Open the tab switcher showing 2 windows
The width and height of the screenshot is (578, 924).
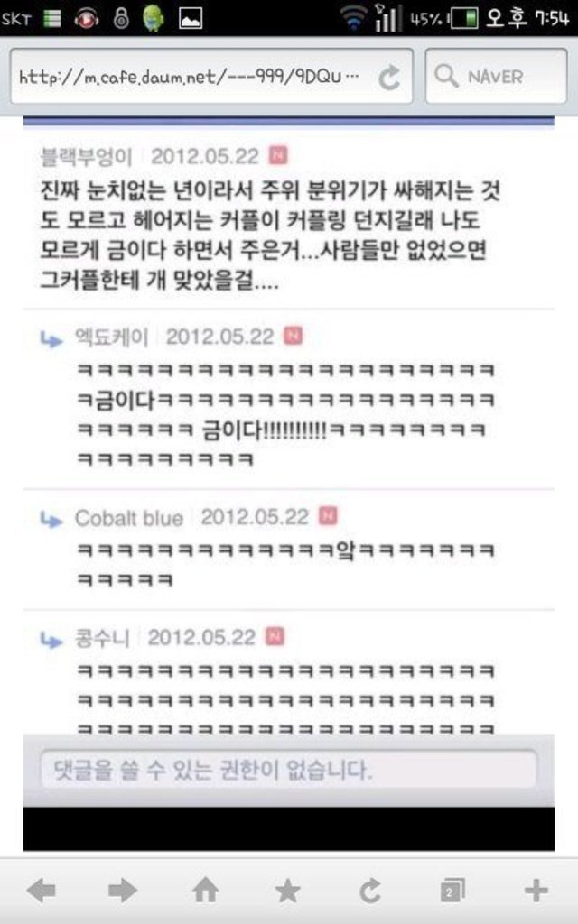tap(452, 891)
